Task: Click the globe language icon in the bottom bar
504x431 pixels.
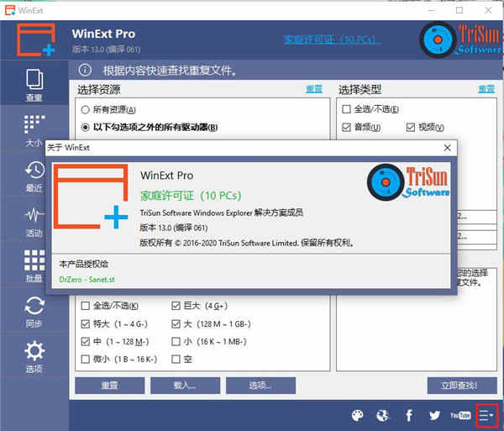Action: point(382,416)
